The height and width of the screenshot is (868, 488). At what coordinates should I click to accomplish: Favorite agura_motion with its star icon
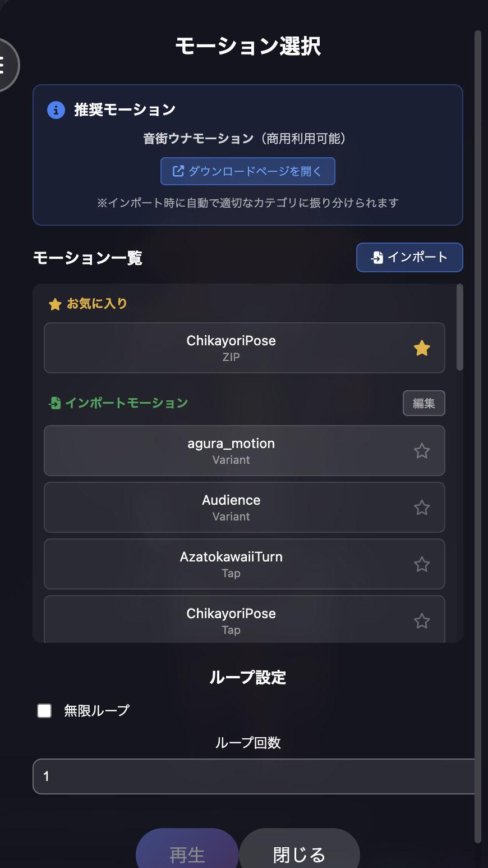[x=422, y=451]
